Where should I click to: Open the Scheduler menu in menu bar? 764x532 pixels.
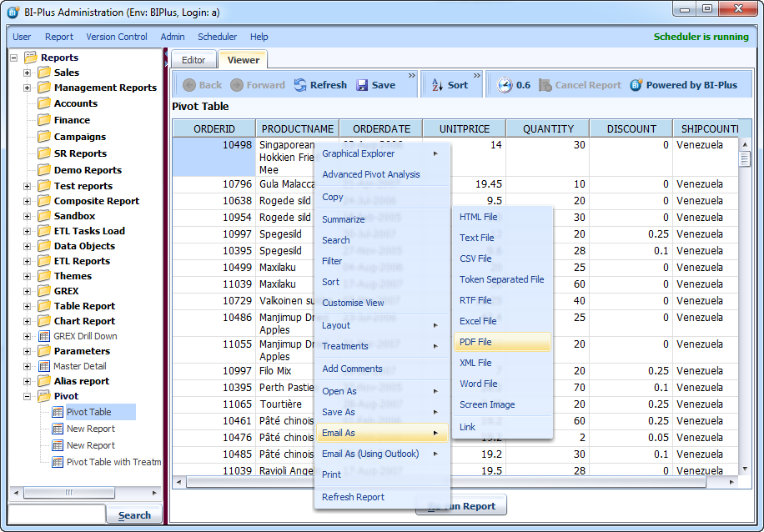click(x=217, y=37)
